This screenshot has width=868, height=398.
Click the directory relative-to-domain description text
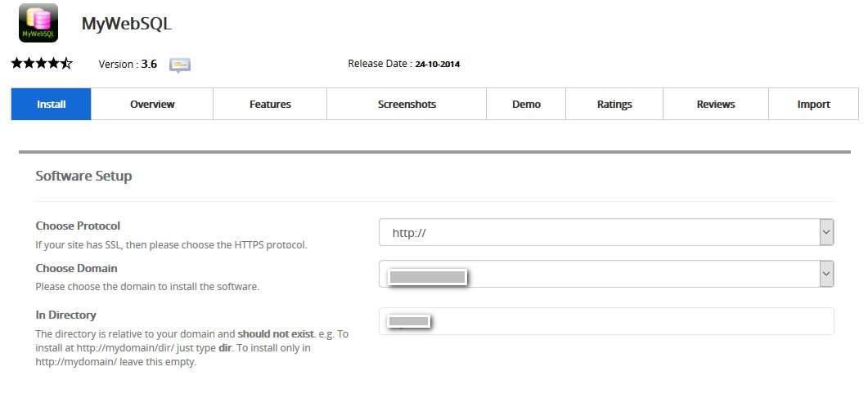pyautogui.click(x=192, y=349)
